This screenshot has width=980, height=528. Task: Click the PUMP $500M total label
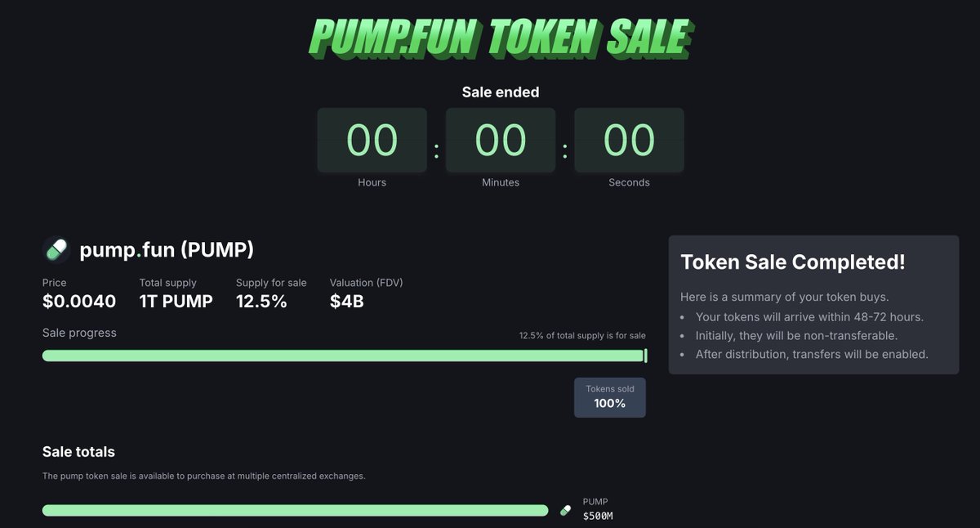click(x=599, y=509)
